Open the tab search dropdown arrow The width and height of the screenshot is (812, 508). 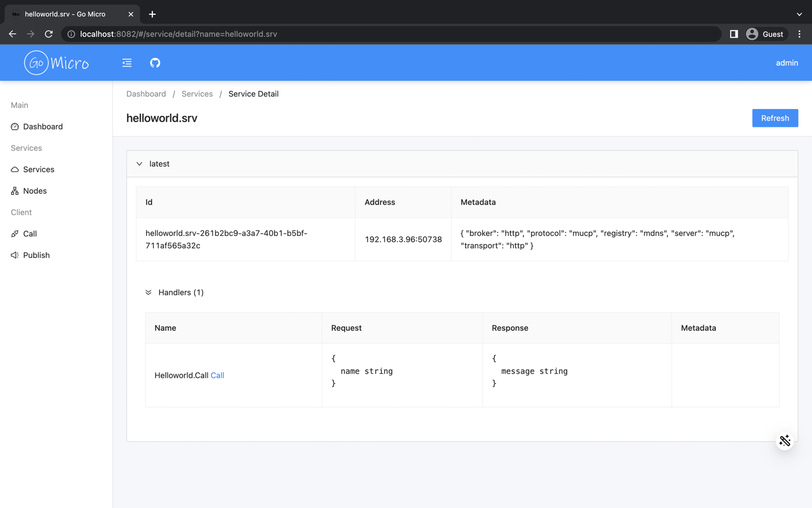click(x=799, y=14)
